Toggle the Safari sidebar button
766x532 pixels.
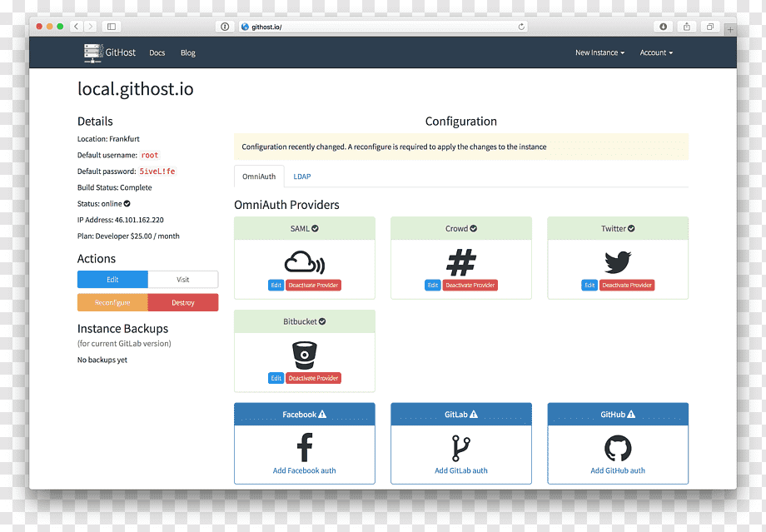(112, 27)
